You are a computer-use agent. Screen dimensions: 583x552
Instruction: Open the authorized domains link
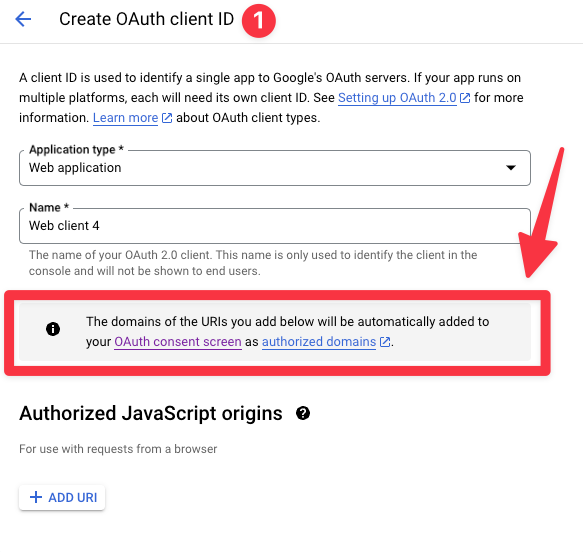pyautogui.click(x=319, y=342)
